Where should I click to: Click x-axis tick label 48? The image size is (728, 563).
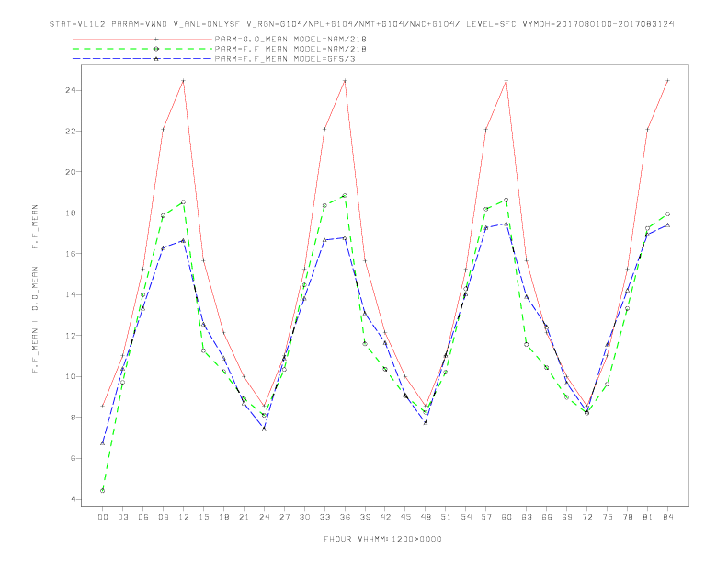coord(426,517)
